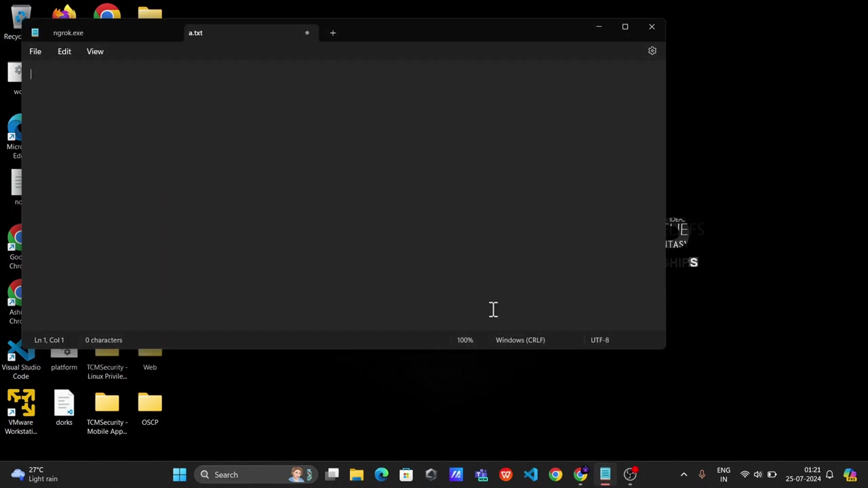
Task: Open Task View from the taskbar
Action: click(x=332, y=474)
